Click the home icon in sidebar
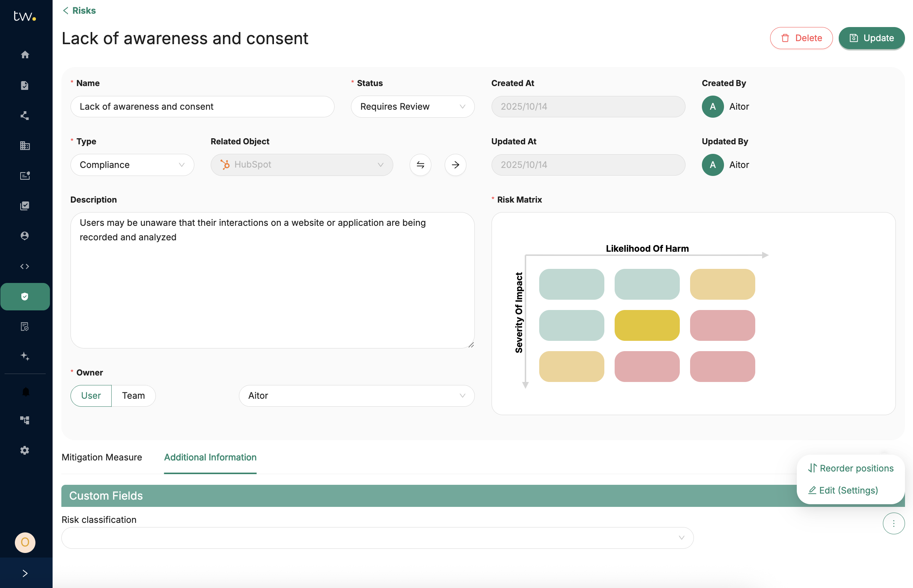The width and height of the screenshot is (913, 588). coord(25,54)
